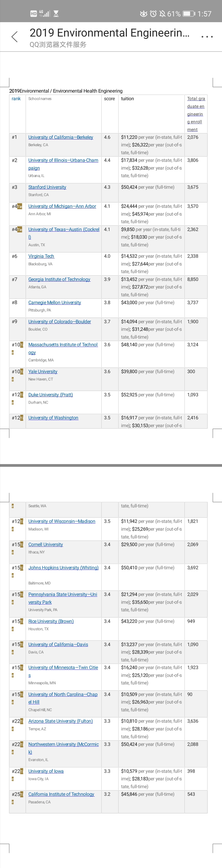
Task: Select Cornell tuition $29,500 per year
Action: tap(148, 545)
